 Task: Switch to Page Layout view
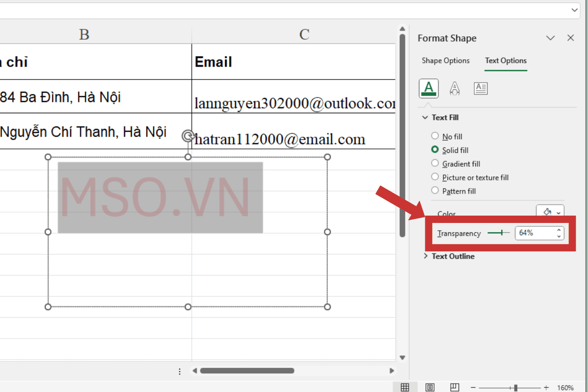430,387
